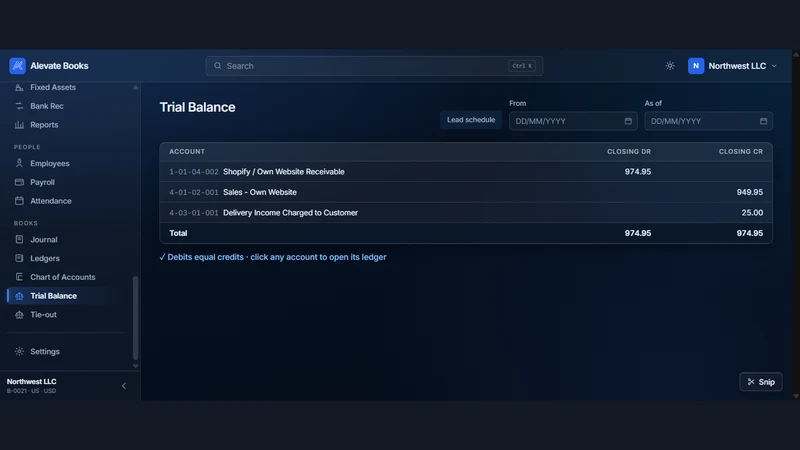Focus the From date input field
This screenshot has height=450, width=800.
point(573,121)
